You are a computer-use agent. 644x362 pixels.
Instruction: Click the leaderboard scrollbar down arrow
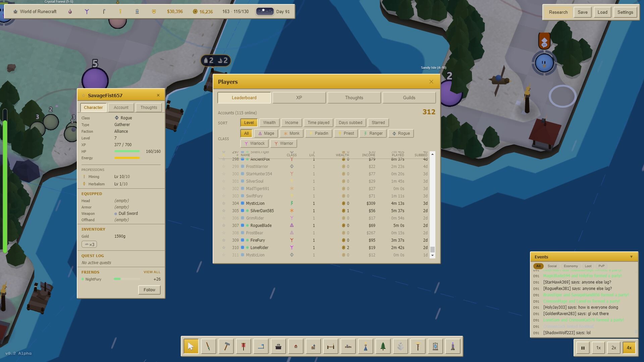432,255
